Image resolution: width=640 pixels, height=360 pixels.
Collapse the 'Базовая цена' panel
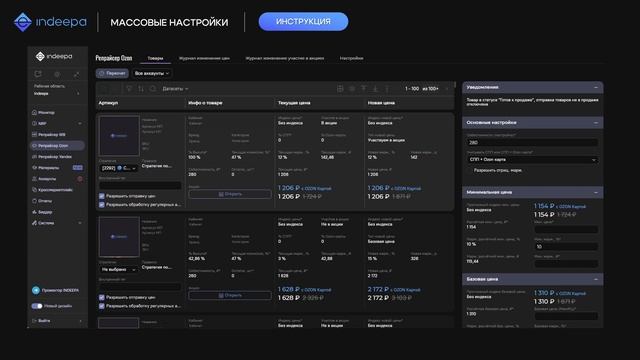point(596,279)
